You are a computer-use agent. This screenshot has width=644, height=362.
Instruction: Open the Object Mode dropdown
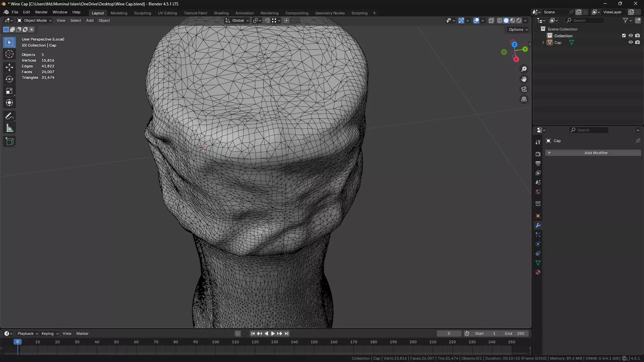pos(35,20)
